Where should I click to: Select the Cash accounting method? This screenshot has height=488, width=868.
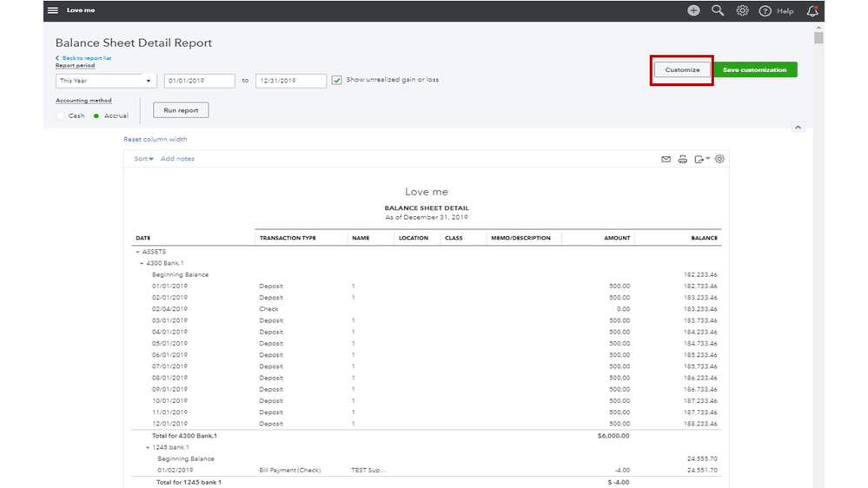(x=61, y=115)
